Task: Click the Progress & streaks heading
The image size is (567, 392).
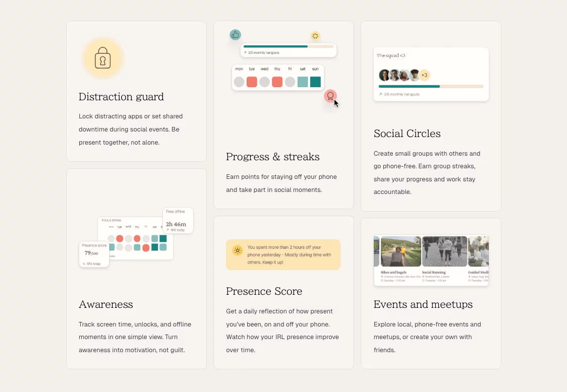Action: point(272,157)
